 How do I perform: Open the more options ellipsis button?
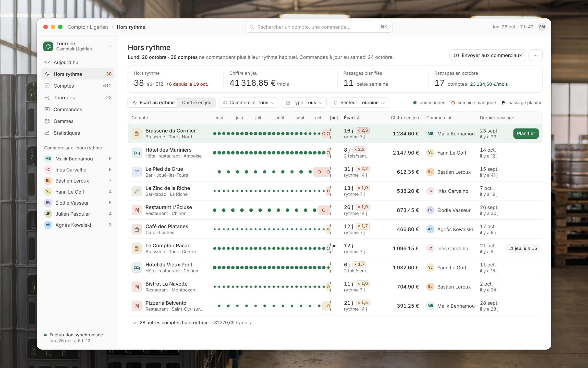pyautogui.click(x=536, y=55)
